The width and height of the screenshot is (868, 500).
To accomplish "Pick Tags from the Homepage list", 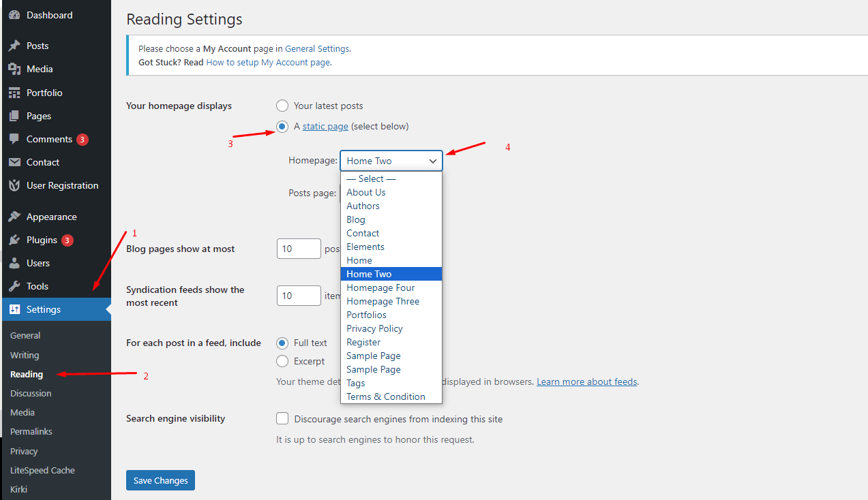I will tap(391, 383).
